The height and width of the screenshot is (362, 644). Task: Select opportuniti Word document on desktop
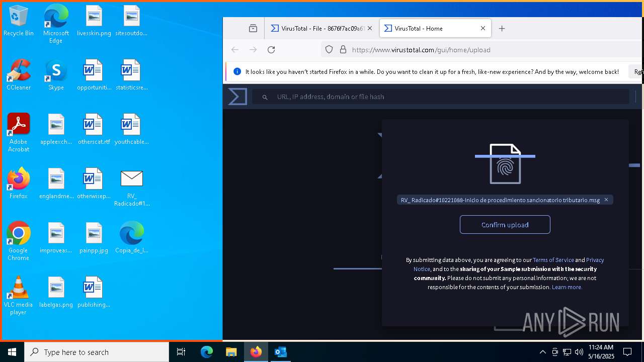[94, 75]
